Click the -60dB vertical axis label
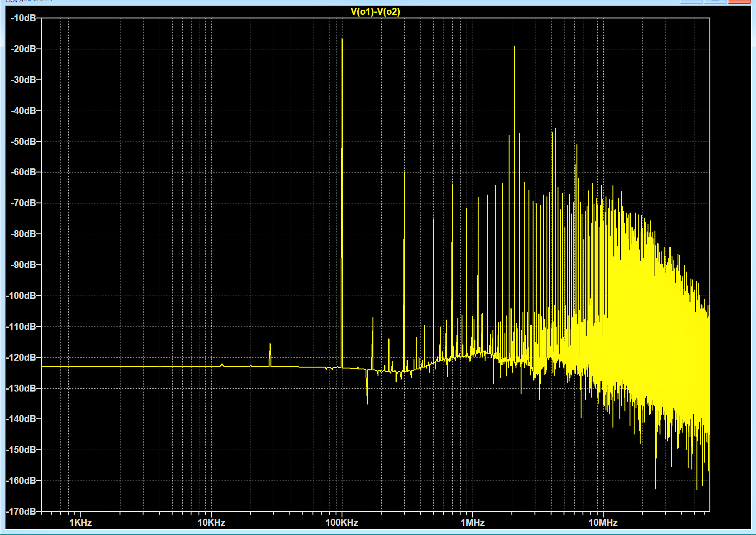This screenshot has height=535, width=756. [x=23, y=172]
